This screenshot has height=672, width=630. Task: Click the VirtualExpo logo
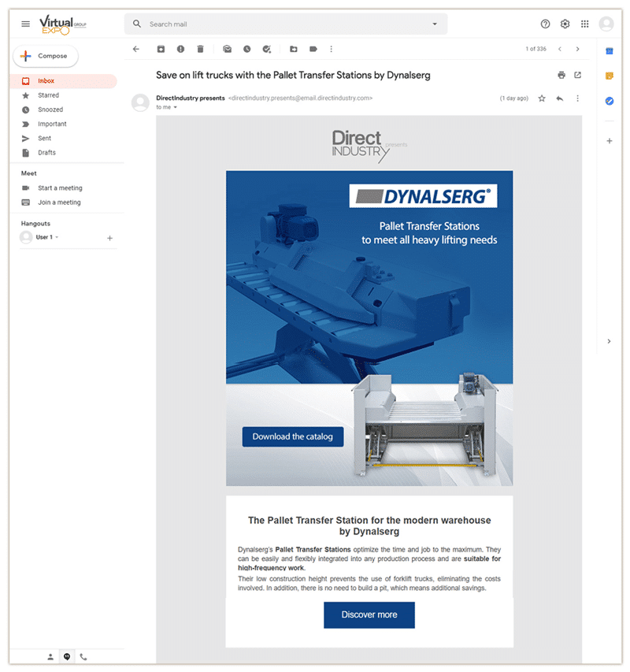pos(62,24)
